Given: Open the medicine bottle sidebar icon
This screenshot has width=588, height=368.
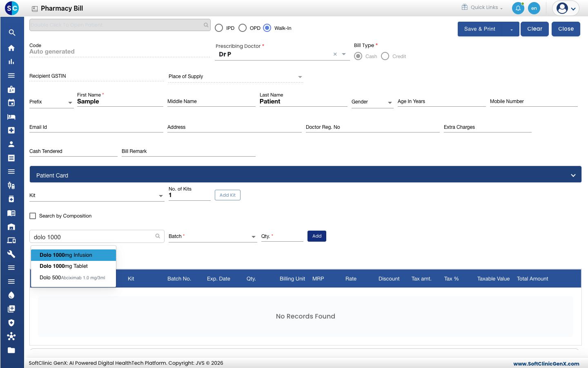Looking at the screenshot, I should 11,199.
